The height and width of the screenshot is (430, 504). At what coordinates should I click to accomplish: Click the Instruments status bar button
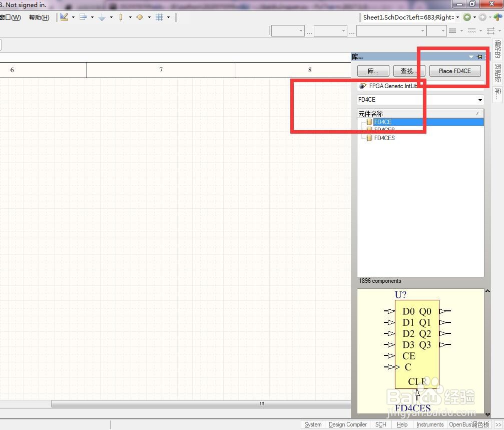430,424
